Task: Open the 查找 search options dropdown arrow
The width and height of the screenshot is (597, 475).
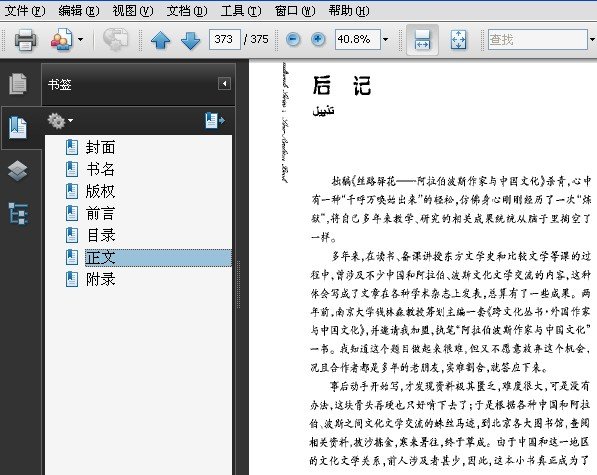Action: click(x=592, y=39)
